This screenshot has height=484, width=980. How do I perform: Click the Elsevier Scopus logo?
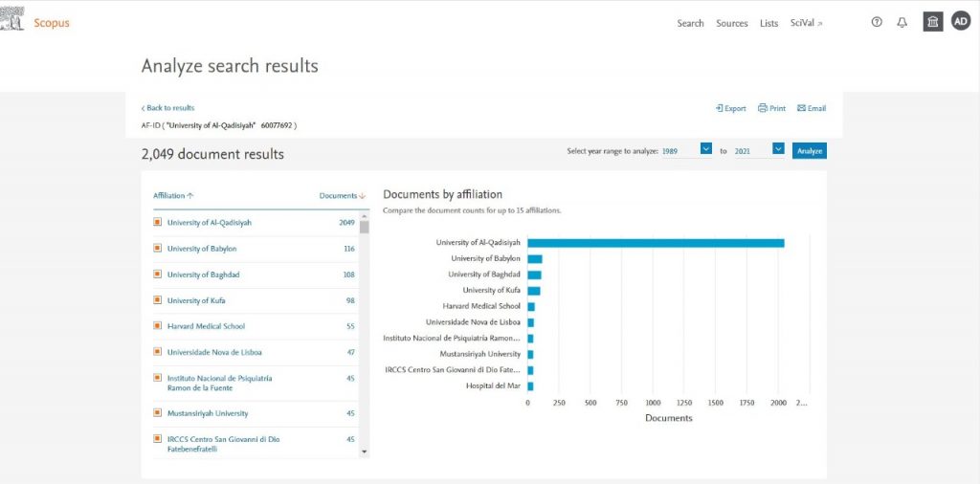point(12,19)
